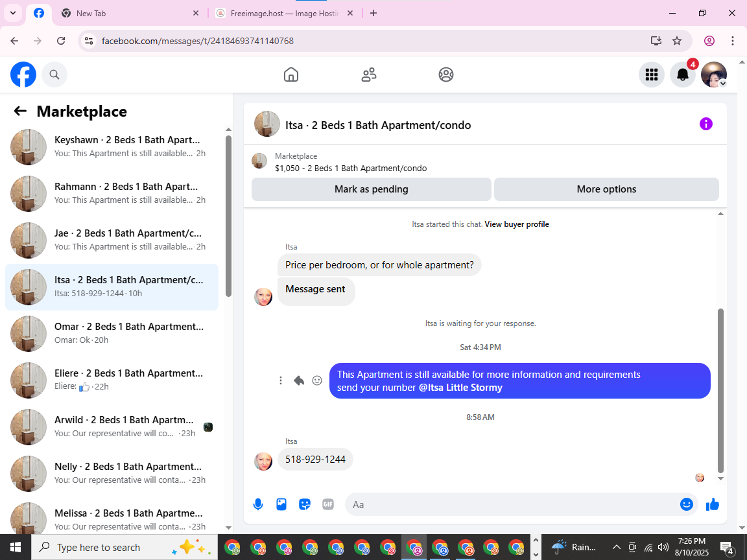Open Rahmann conversation
Image resolution: width=747 pixels, height=560 pixels.
(x=112, y=193)
